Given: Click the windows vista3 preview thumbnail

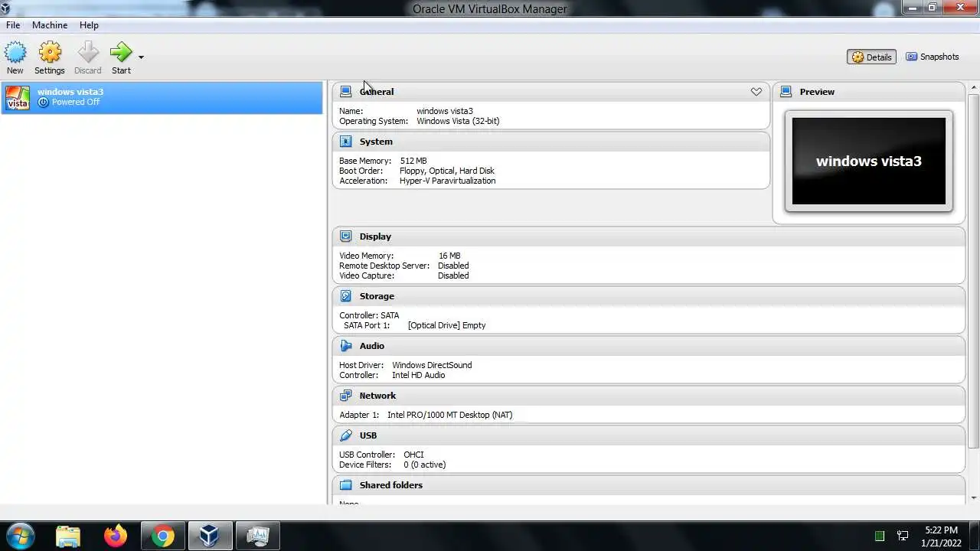Looking at the screenshot, I should point(869,161).
